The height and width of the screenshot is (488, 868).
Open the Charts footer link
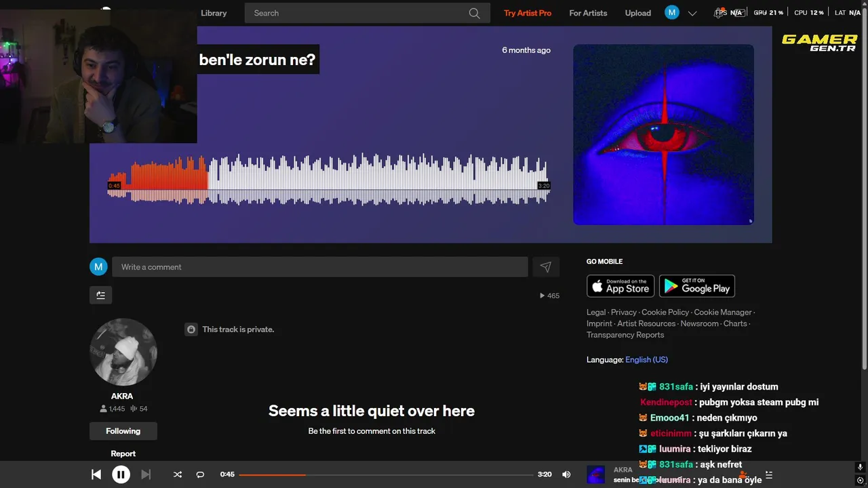pyautogui.click(x=735, y=324)
